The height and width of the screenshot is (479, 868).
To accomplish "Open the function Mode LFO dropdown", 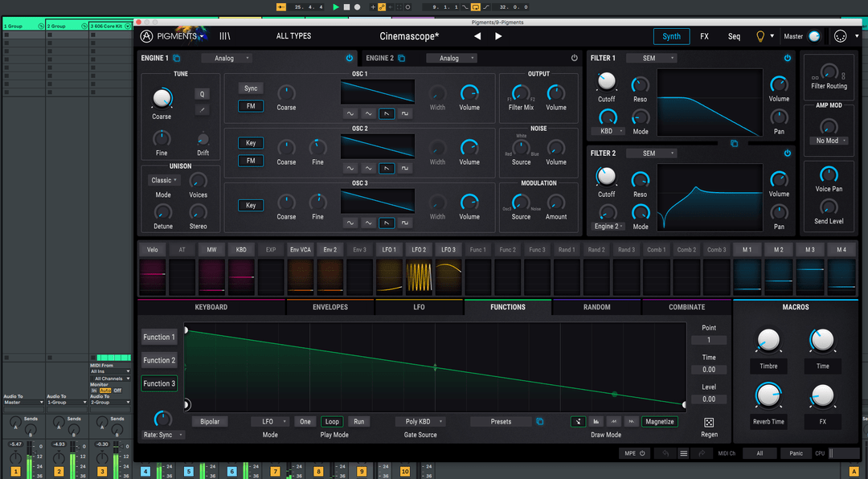I will [269, 421].
